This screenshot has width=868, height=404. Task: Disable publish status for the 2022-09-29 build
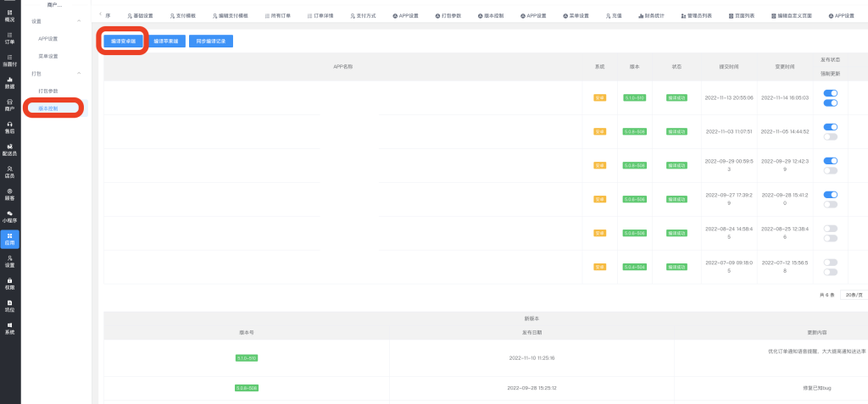click(830, 161)
